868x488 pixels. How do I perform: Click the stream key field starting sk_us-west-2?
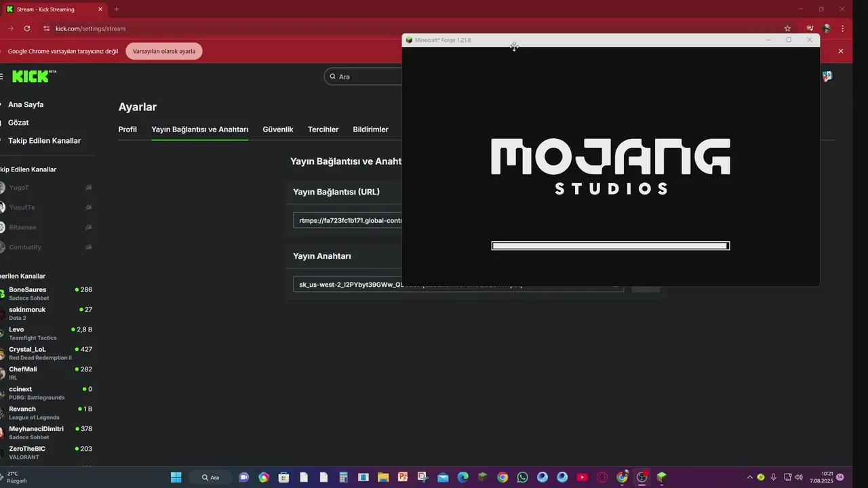458,285
